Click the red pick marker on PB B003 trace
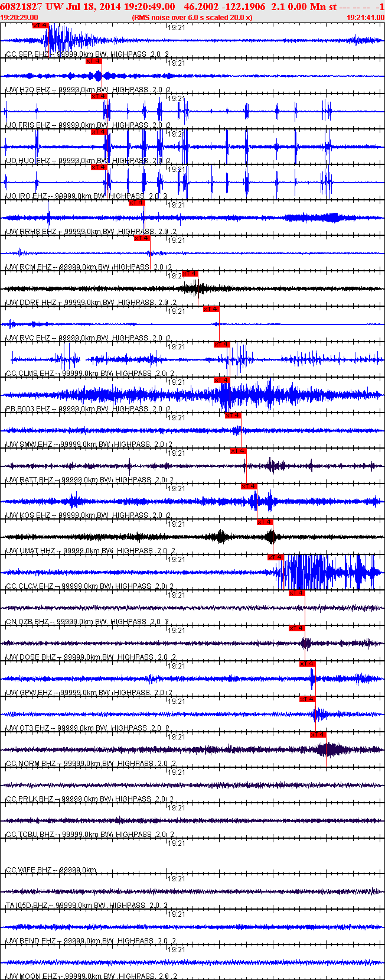The image size is (385, 980). coord(221,380)
